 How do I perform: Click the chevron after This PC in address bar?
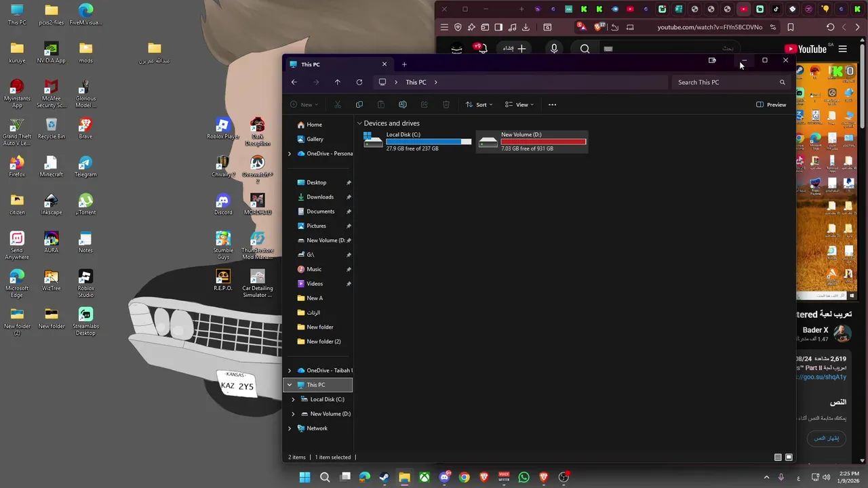(435, 82)
